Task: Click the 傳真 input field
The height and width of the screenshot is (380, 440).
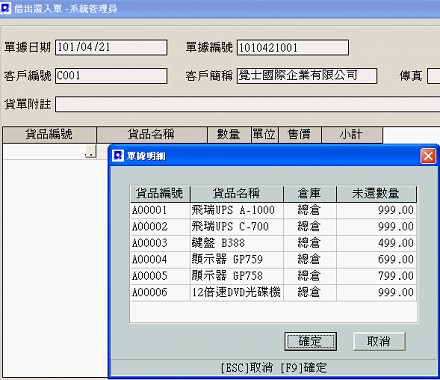Action: coord(434,76)
